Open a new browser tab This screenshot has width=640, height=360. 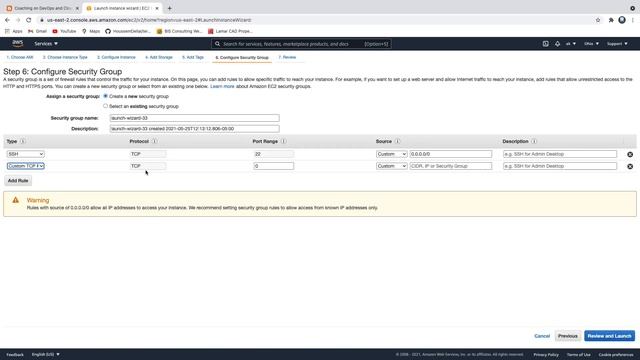[x=169, y=8]
